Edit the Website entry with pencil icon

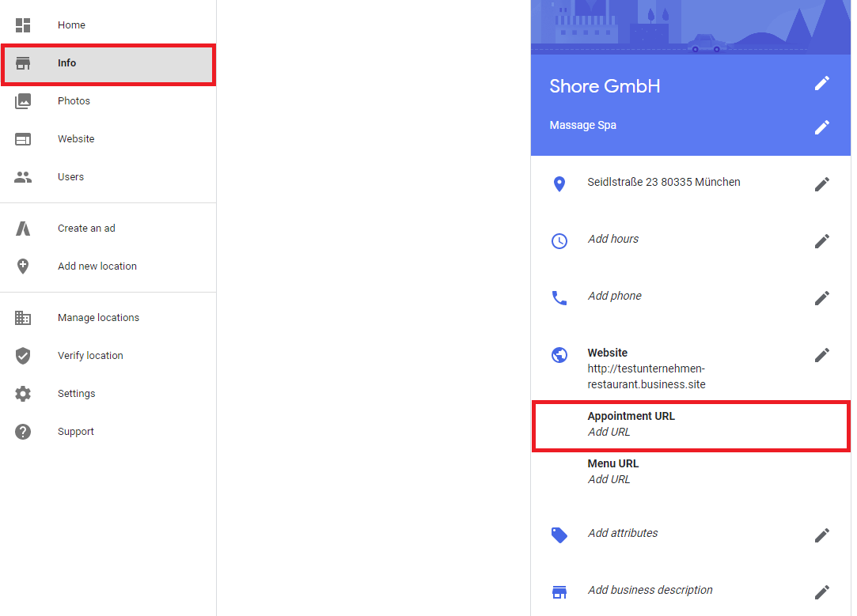(x=822, y=355)
